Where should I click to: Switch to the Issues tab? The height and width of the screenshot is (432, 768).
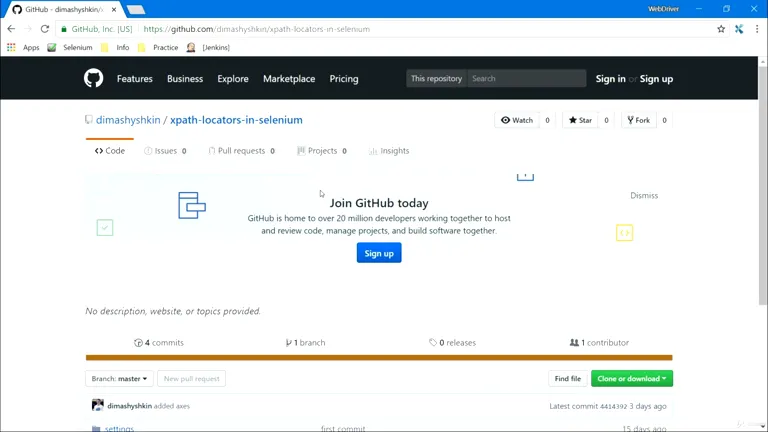(x=165, y=151)
